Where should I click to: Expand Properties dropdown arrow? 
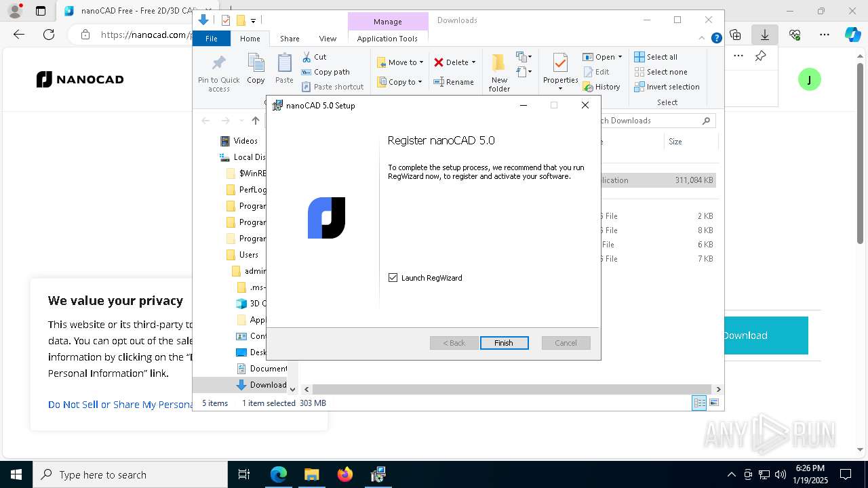click(x=560, y=89)
